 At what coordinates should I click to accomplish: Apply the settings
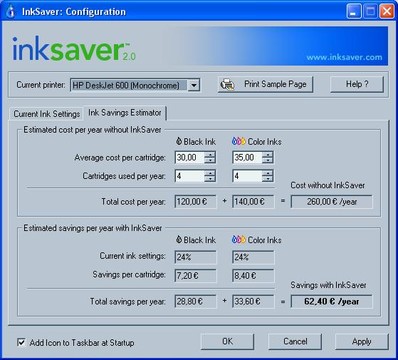[x=362, y=341]
